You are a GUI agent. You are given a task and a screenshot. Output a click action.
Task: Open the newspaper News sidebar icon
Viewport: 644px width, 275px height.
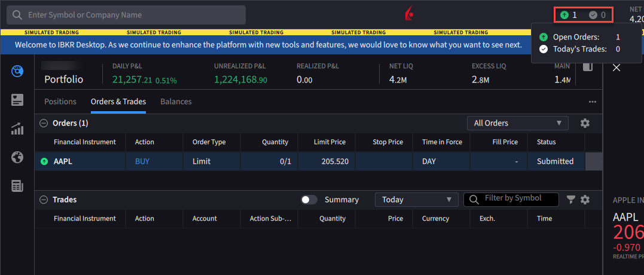click(x=17, y=186)
